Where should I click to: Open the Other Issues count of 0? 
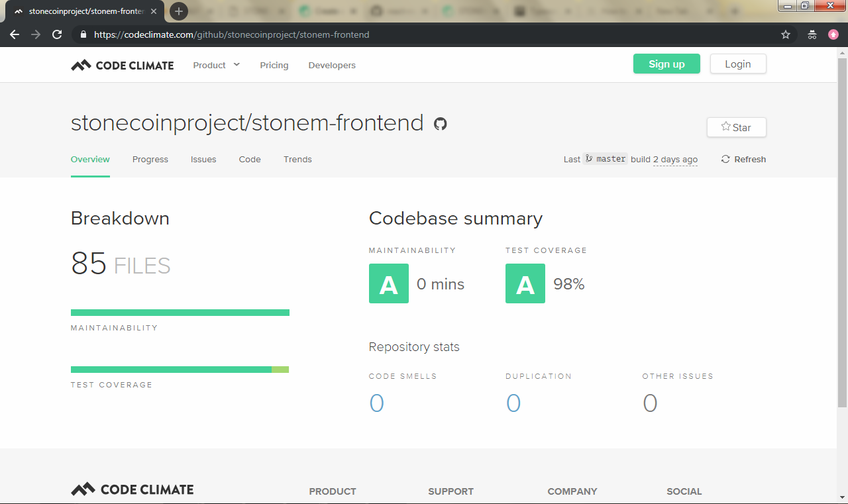click(650, 403)
